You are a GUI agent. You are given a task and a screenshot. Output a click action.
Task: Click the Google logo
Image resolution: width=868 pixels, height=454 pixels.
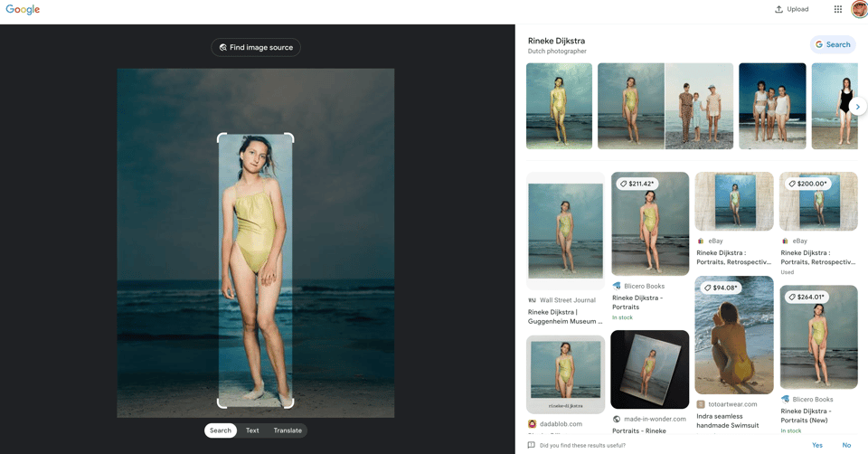point(23,10)
